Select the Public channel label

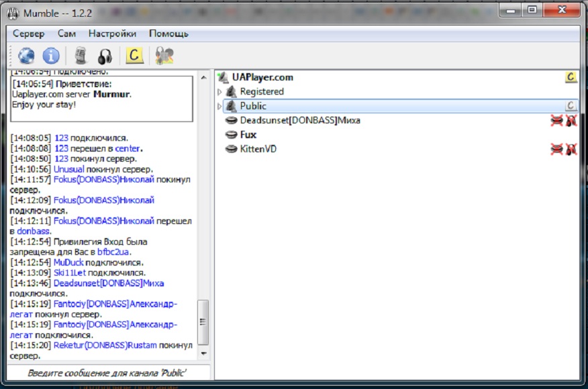coord(253,106)
